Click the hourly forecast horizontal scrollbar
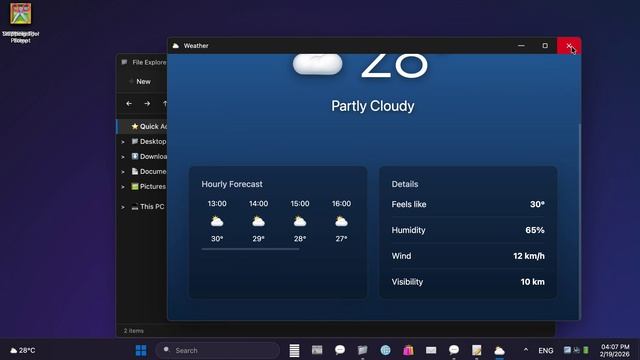This screenshot has width=640, height=360. click(250, 249)
